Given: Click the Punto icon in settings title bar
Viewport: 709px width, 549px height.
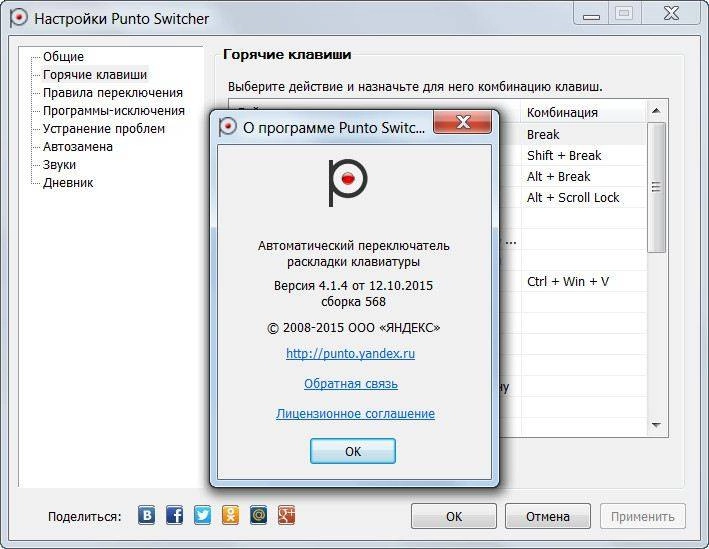Looking at the screenshot, I should 19,19.
